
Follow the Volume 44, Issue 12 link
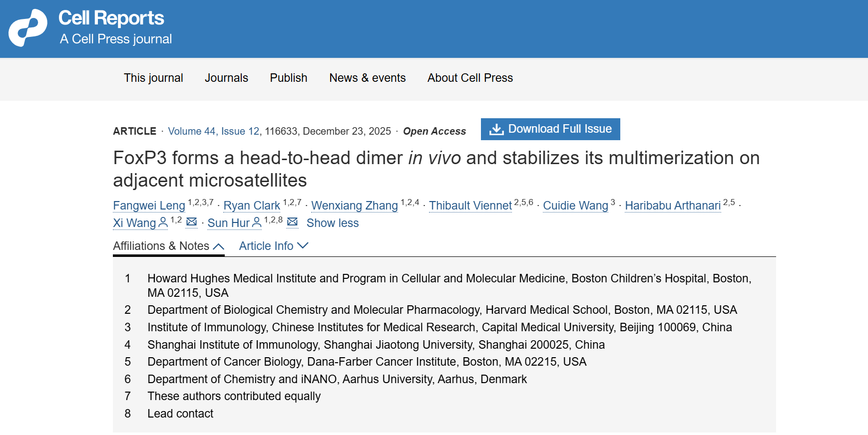point(214,131)
